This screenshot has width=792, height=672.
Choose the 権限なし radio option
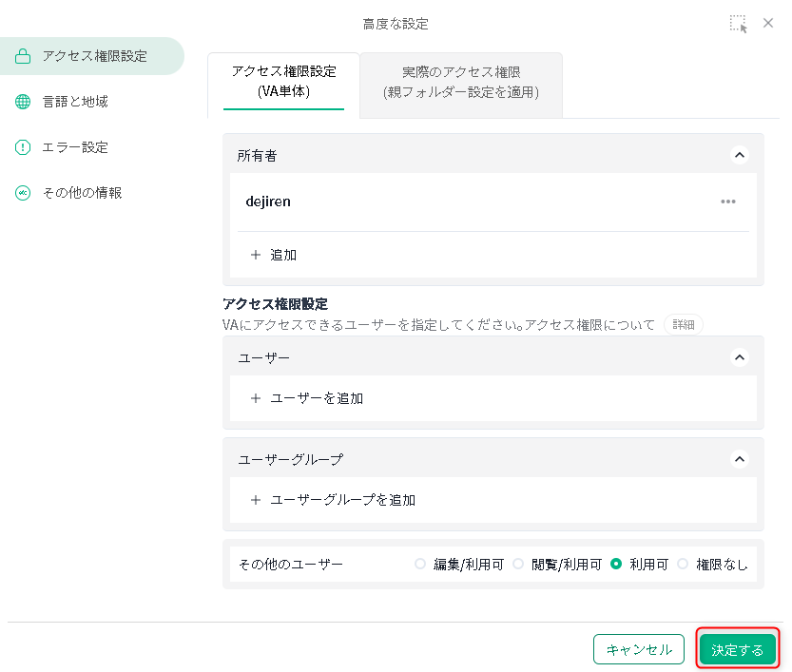682,565
